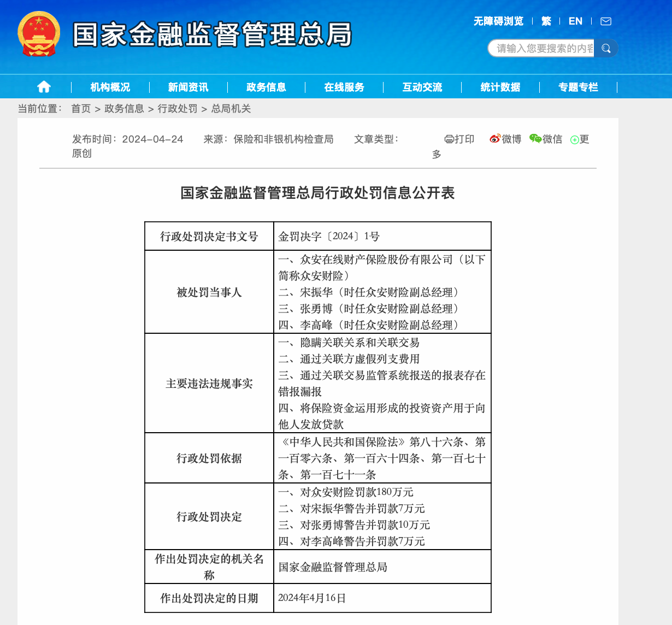Go to 首页 in breadcrumb
The height and width of the screenshot is (625, 672).
[81, 109]
